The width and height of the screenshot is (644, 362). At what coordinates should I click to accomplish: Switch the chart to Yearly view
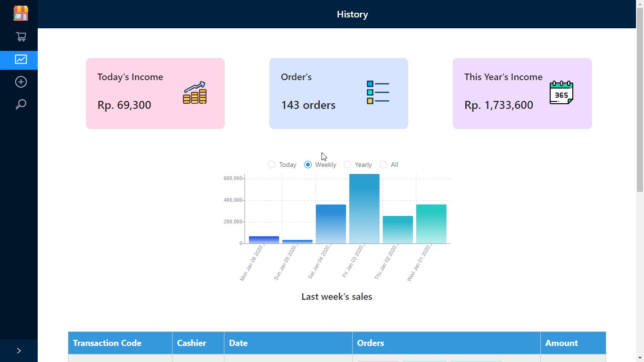(348, 165)
